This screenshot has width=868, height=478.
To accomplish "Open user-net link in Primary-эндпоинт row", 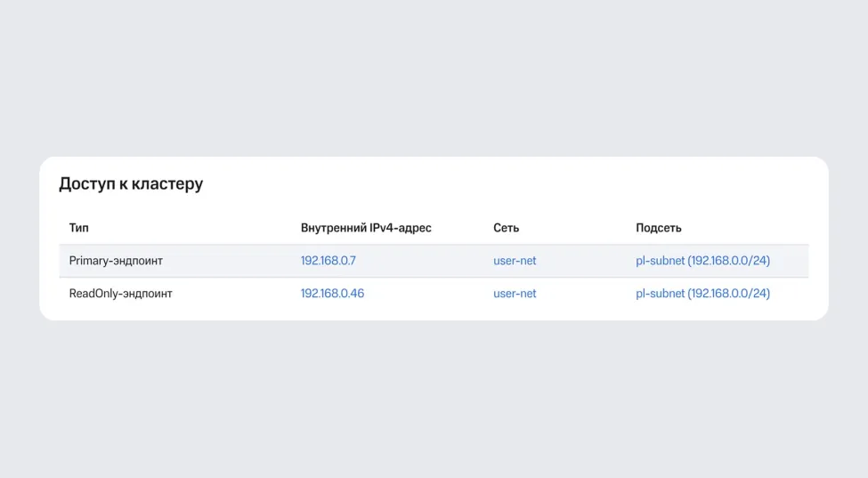I will point(515,261).
